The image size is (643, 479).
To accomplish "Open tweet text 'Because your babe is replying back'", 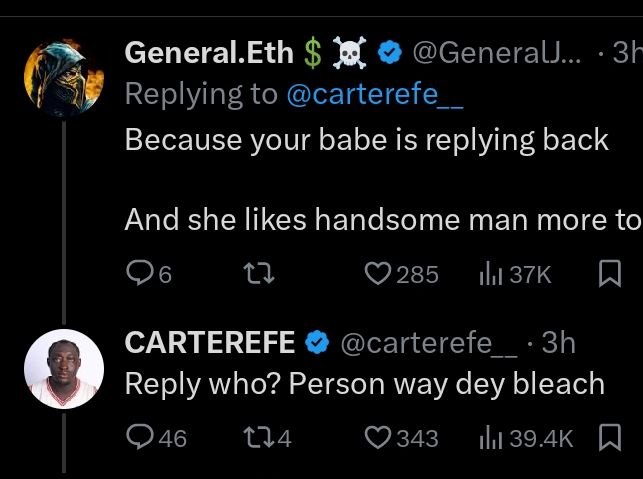I will pyautogui.click(x=367, y=138).
